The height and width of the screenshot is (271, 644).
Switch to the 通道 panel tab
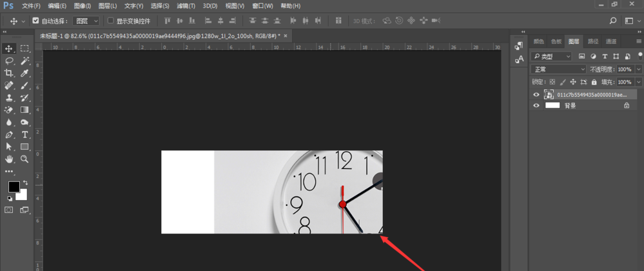pyautogui.click(x=611, y=41)
